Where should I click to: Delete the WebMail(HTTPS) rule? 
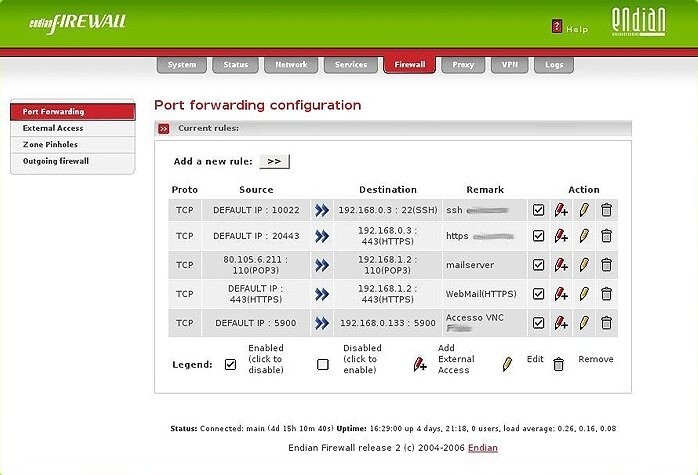tap(606, 294)
